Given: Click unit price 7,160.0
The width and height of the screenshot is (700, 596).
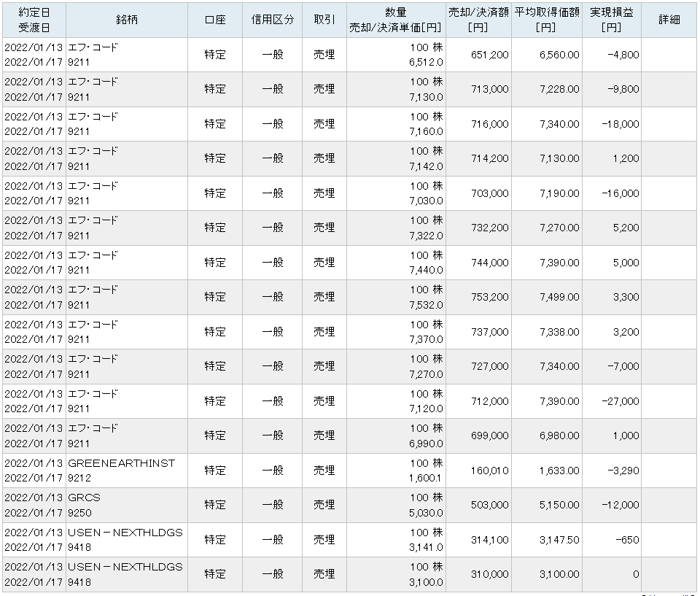Looking at the screenshot, I should click(x=426, y=131).
